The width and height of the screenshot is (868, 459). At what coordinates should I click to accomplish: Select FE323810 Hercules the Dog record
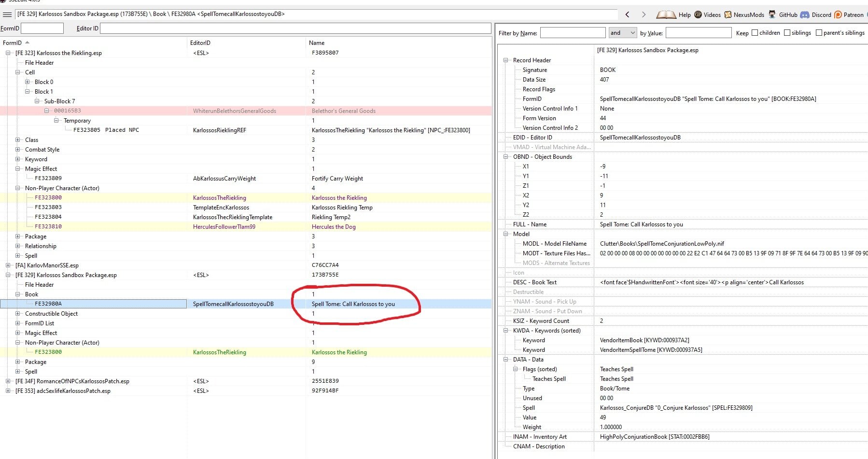click(x=246, y=227)
